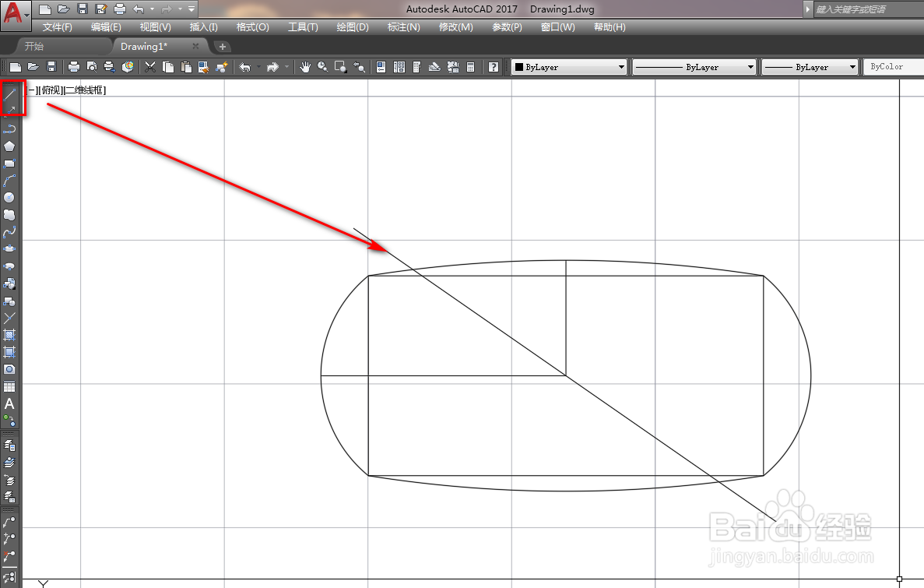Screen dimensions: 924x588
Task: Select the Table tool
Action: pos(9,386)
